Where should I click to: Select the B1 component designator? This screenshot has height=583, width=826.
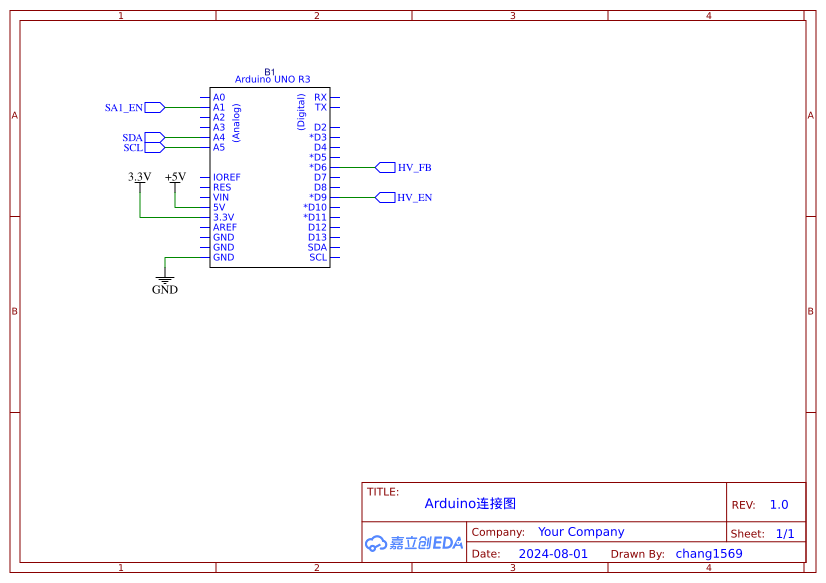(270, 72)
